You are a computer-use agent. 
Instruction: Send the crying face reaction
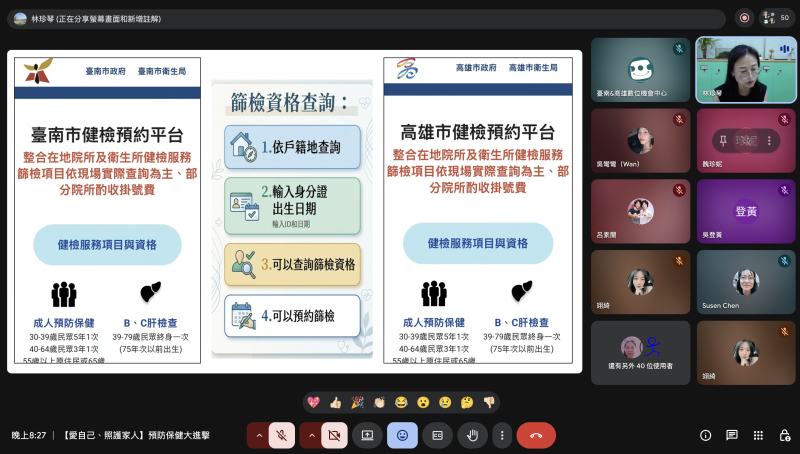coord(445,402)
